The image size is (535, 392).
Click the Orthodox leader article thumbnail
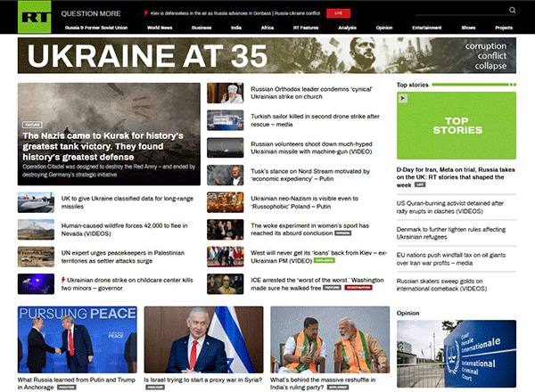tap(226, 93)
